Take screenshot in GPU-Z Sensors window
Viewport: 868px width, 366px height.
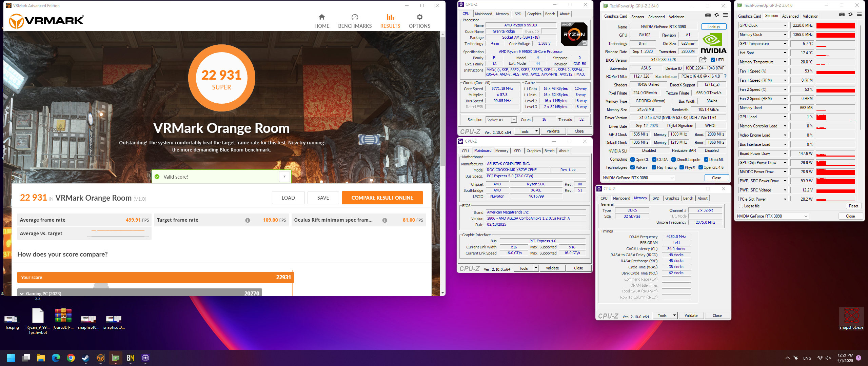[842, 15]
